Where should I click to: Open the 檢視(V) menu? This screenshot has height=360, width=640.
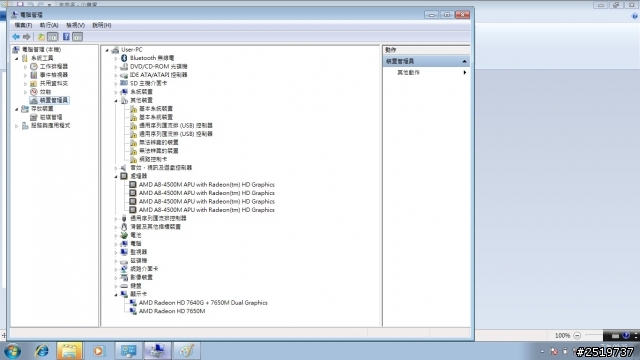coord(76,25)
